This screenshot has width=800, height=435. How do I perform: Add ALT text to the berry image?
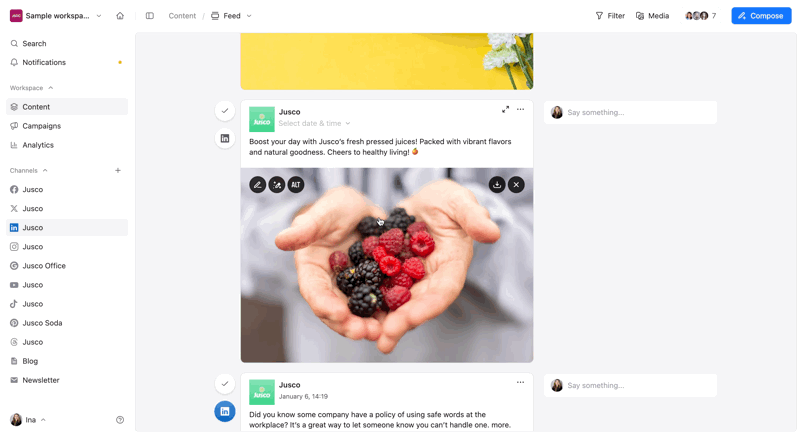pos(296,185)
